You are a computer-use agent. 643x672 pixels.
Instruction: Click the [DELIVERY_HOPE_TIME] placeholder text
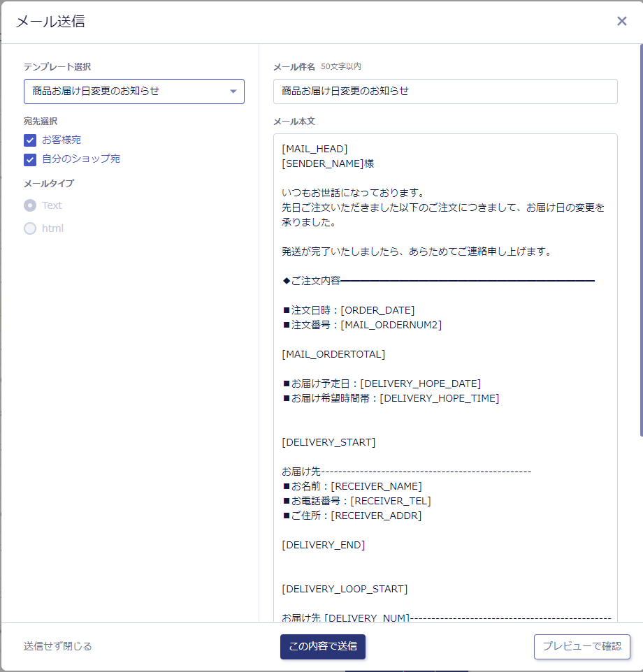439,398
